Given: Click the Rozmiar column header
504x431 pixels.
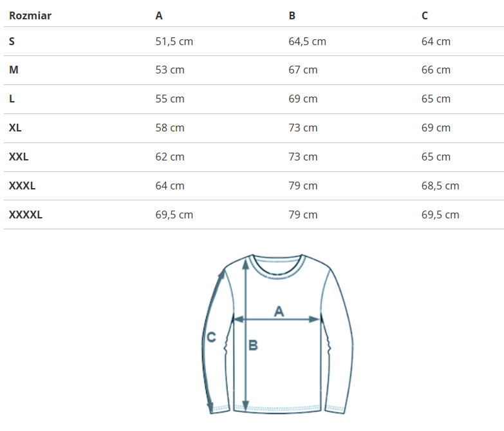Looking at the screenshot, I should click(x=30, y=15).
